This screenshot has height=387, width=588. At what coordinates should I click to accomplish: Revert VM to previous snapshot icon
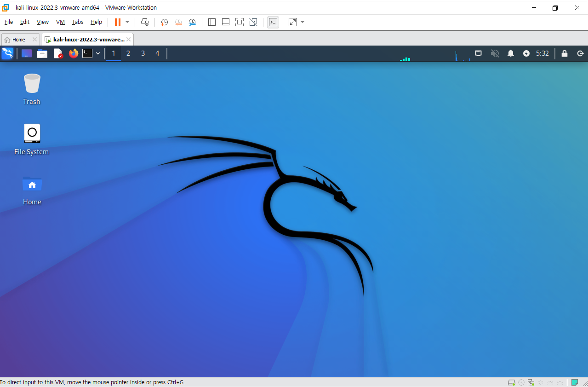coord(178,22)
